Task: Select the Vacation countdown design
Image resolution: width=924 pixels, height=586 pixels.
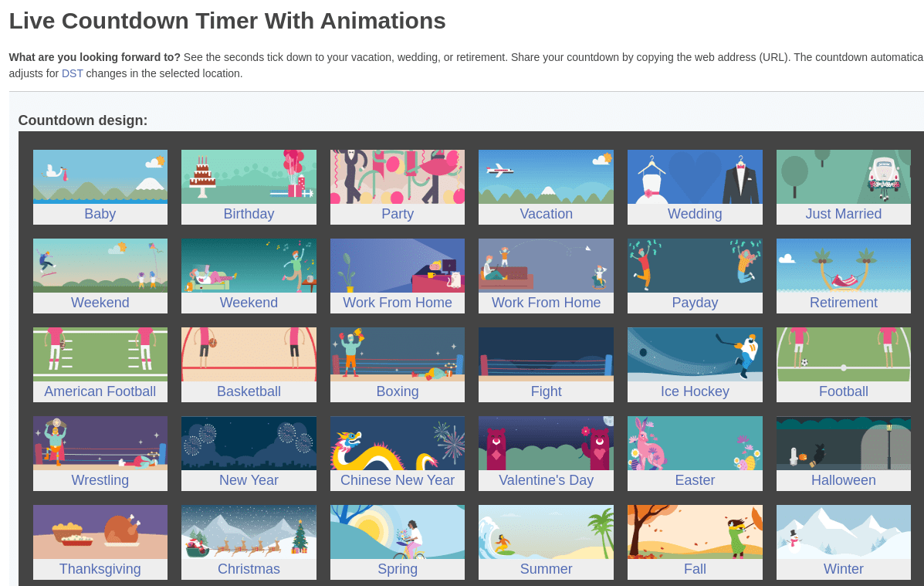Action: pyautogui.click(x=546, y=187)
